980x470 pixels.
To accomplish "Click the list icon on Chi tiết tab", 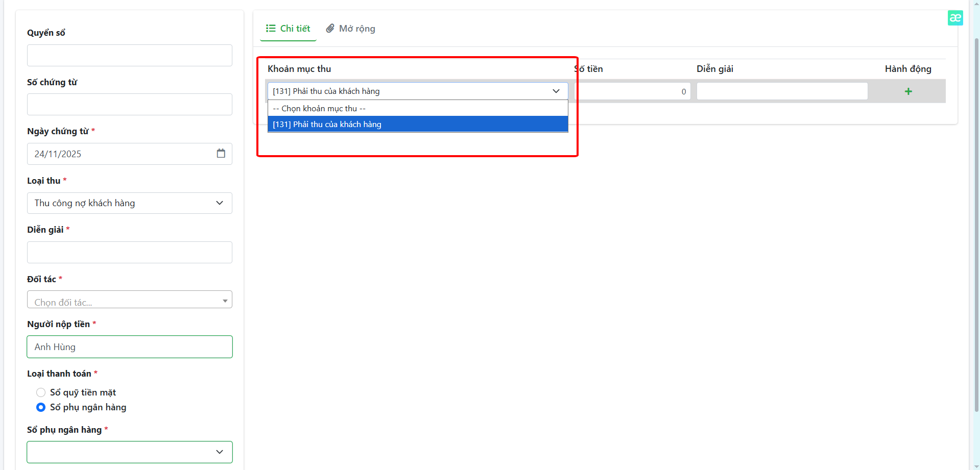I will click(x=271, y=29).
